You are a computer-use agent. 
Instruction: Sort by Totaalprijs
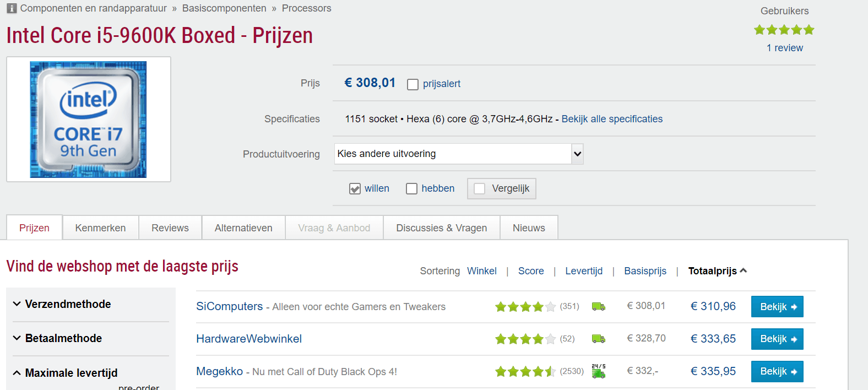coord(713,271)
